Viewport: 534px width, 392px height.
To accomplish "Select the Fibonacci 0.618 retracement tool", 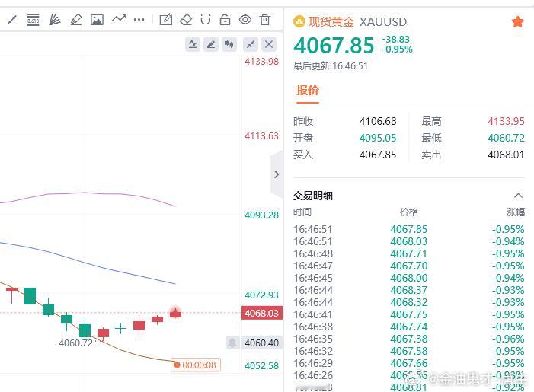I will coord(33,20).
